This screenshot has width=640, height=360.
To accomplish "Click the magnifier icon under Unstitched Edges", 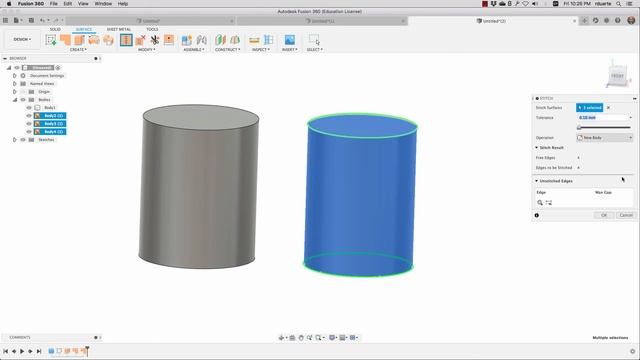I will coord(540,202).
